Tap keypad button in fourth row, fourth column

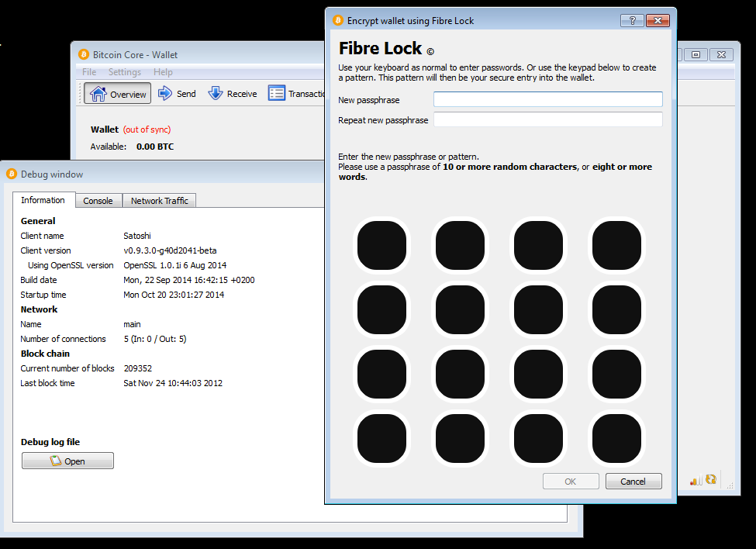616,438
